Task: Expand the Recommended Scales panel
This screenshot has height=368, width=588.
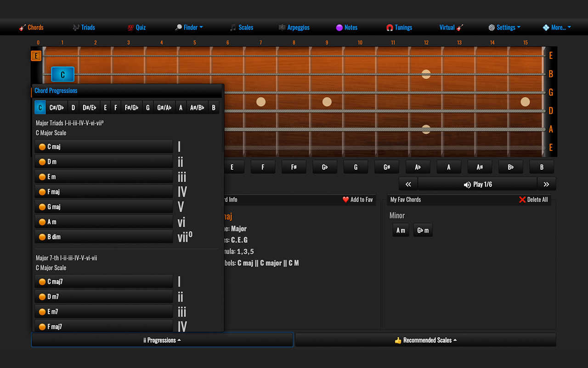Action: [425, 340]
